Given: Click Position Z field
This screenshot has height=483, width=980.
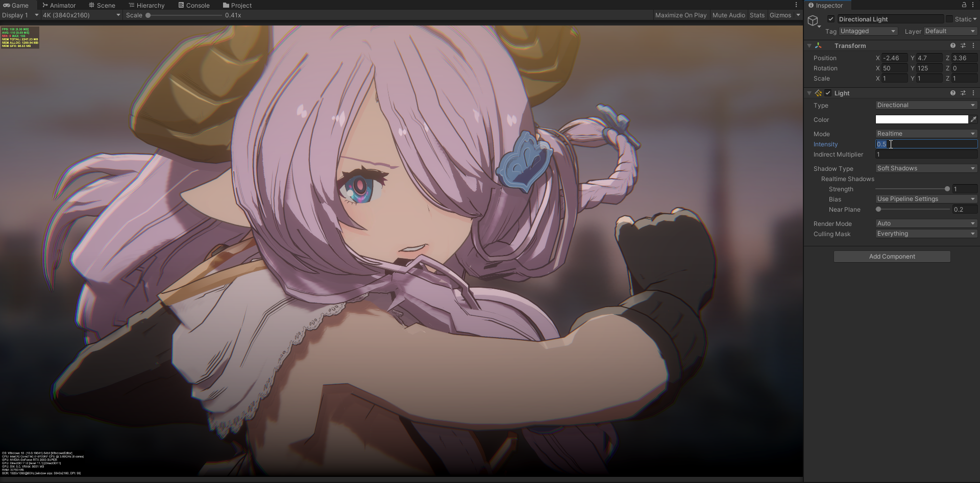Looking at the screenshot, I should [964, 58].
